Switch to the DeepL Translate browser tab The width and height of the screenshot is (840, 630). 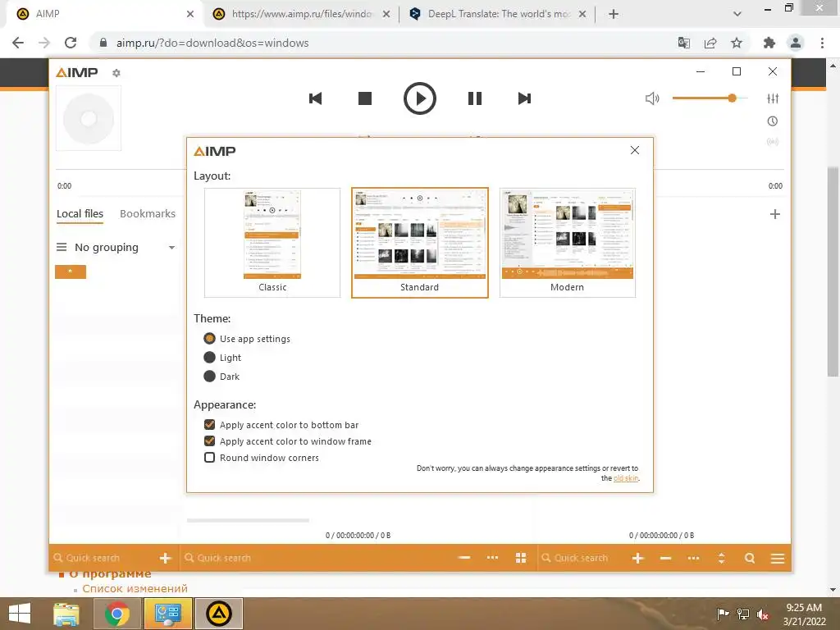pyautogui.click(x=498, y=14)
